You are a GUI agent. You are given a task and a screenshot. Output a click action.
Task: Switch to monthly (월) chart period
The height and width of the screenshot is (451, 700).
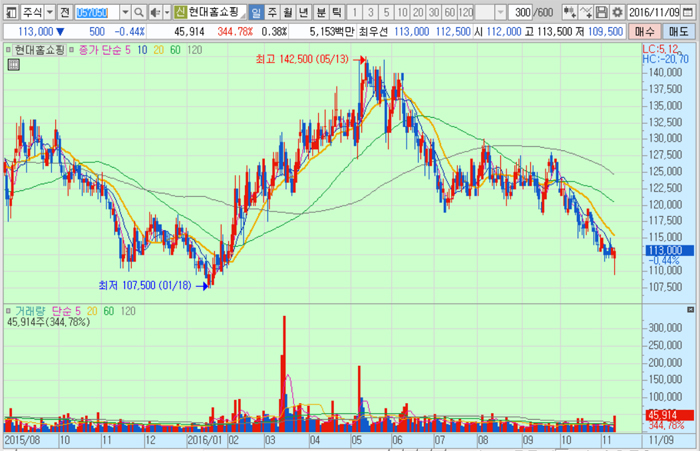coord(288,12)
